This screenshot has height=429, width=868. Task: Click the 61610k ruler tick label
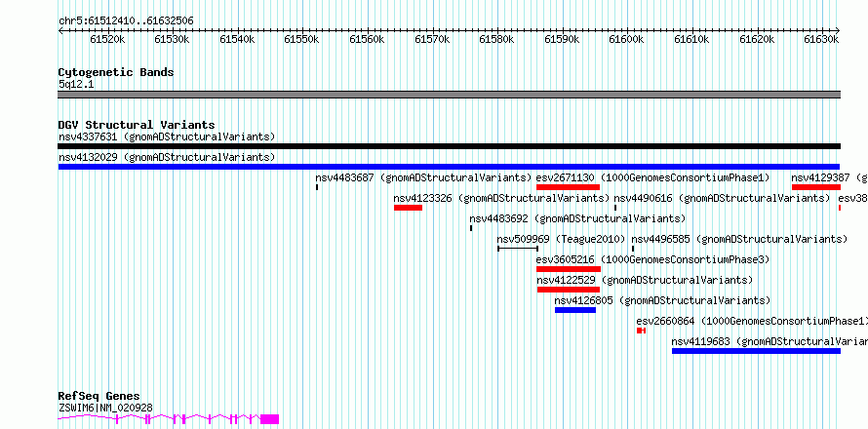(692, 39)
